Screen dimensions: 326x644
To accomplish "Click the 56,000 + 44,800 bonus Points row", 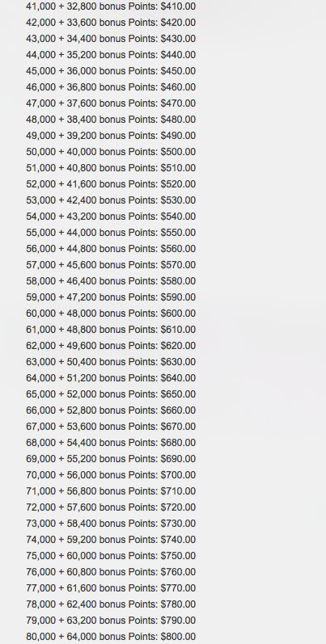I will pos(111,249).
